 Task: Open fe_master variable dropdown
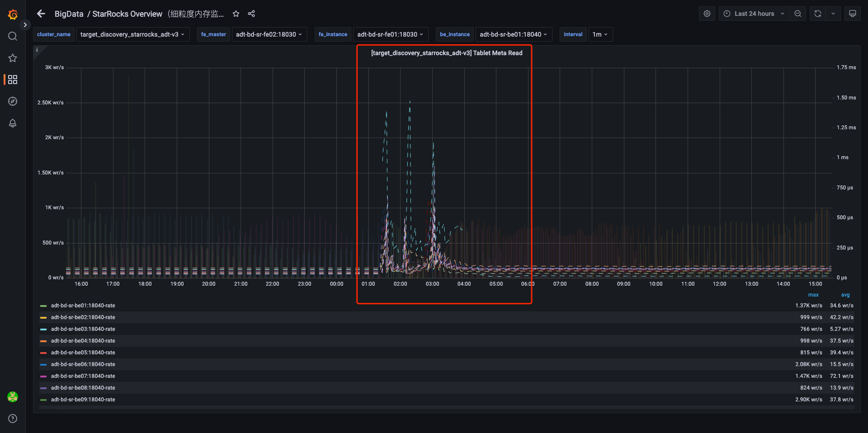pyautogui.click(x=269, y=34)
